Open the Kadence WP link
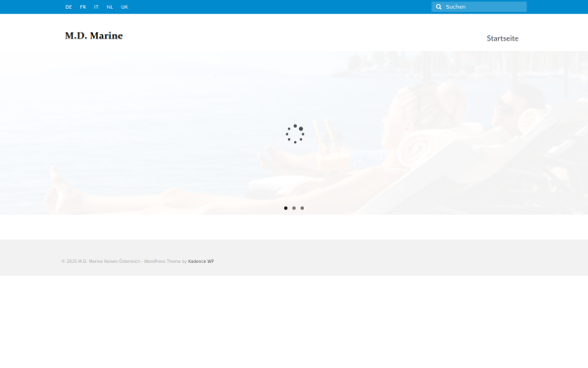 tap(201, 261)
